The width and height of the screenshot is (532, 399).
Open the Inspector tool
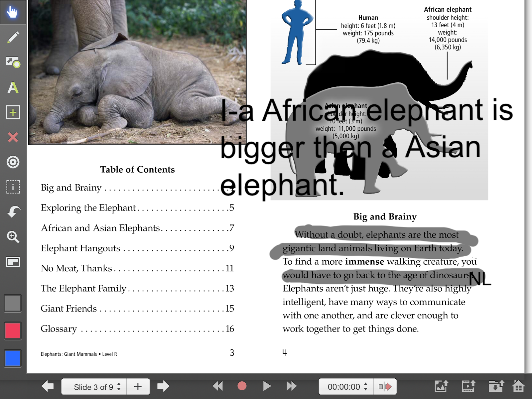pyautogui.click(x=13, y=187)
